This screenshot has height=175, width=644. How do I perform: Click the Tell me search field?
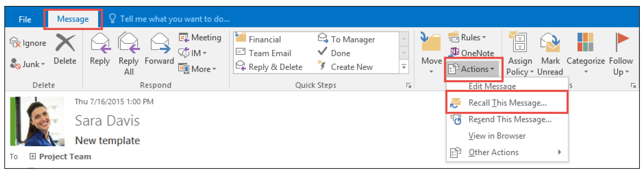175,19
